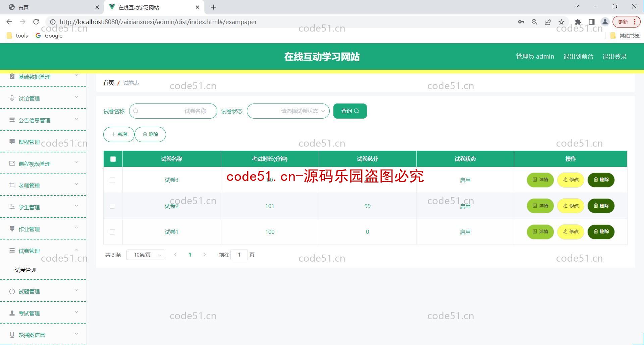Open the Google bookmark
The image size is (644, 345).
click(x=49, y=36)
